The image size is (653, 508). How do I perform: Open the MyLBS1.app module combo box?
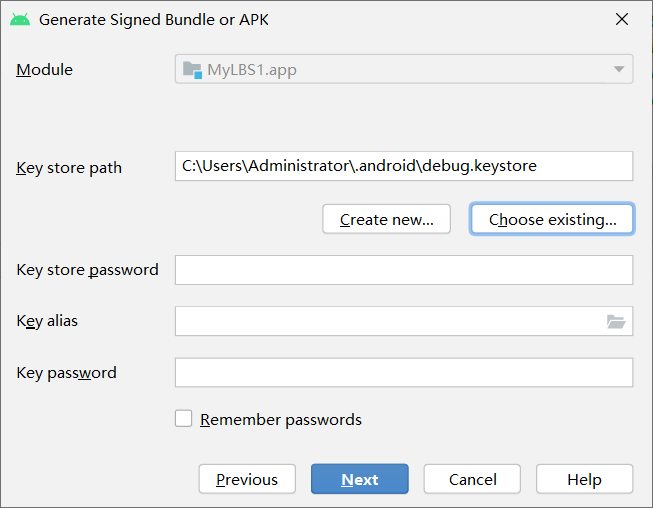coord(404,69)
